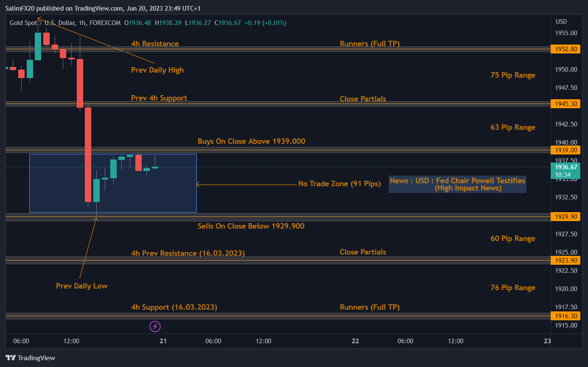
Task: Click 'Buys On Close Above 1939.000' text
Action: (x=252, y=141)
